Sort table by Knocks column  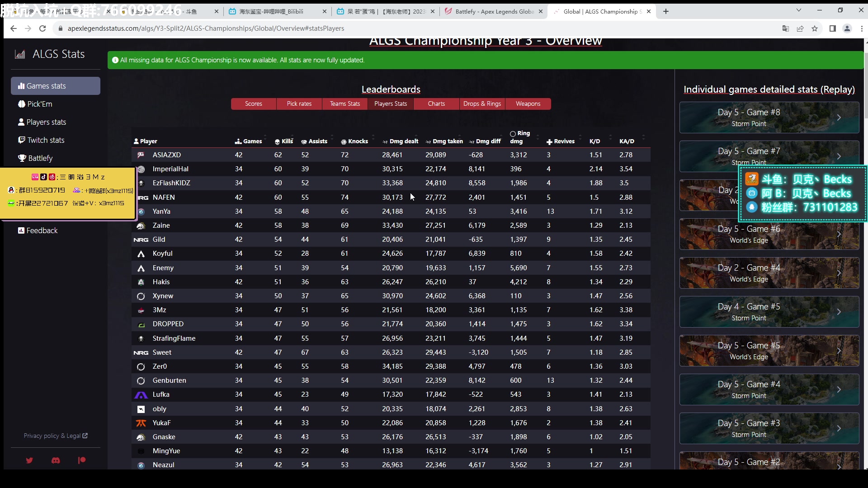coord(354,141)
